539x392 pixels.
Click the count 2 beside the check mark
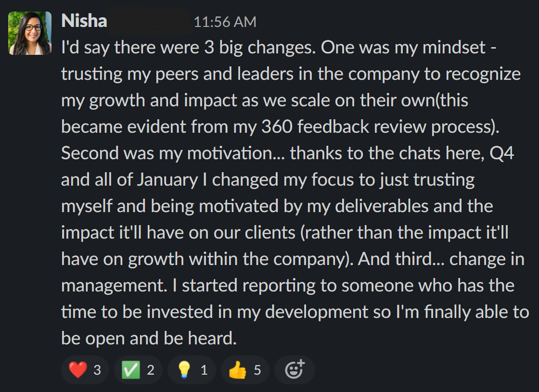point(151,370)
